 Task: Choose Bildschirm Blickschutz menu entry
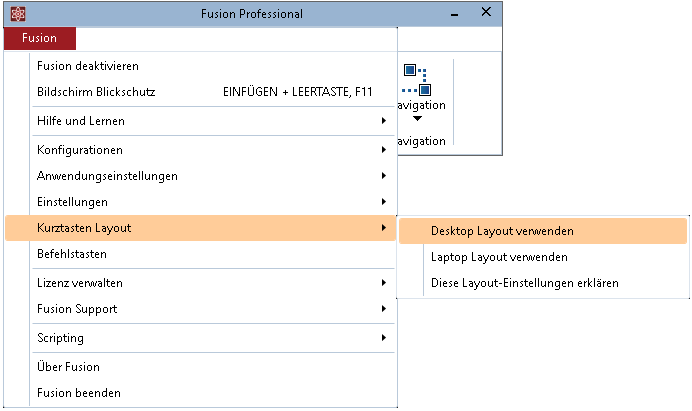96,92
